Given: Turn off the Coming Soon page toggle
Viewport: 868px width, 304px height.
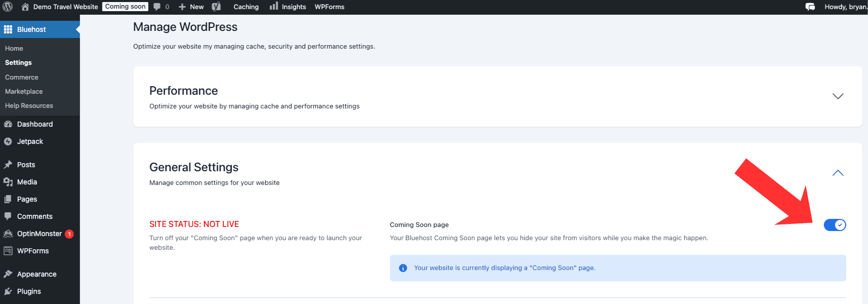Looking at the screenshot, I should click(x=835, y=225).
